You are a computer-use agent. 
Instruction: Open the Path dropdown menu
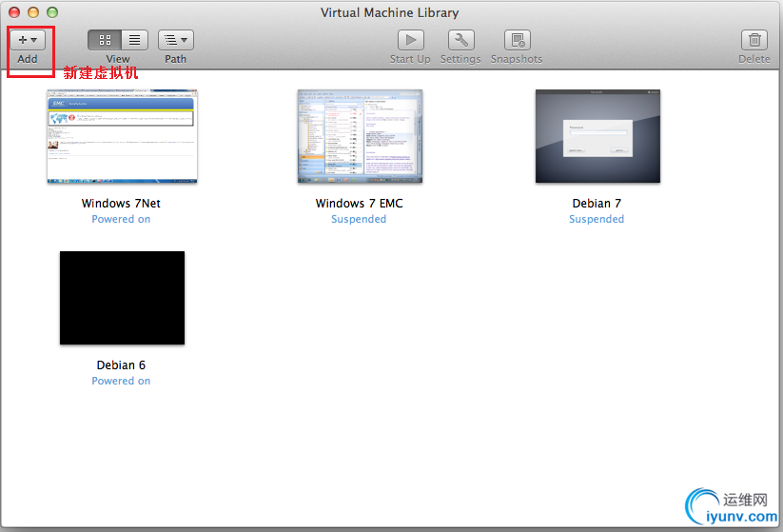(x=176, y=40)
